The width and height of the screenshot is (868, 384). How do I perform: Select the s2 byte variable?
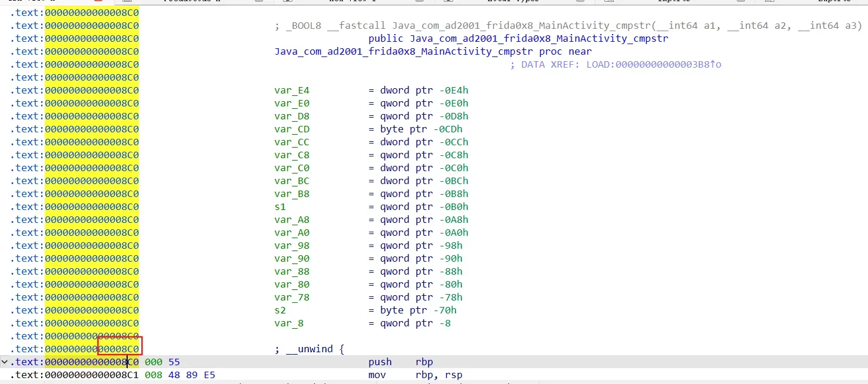281,310
